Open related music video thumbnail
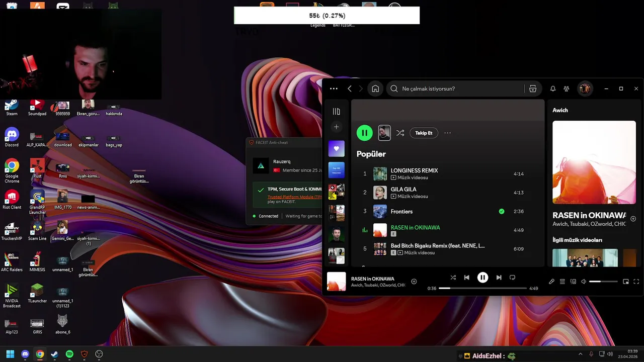644x362 pixels. (585, 257)
